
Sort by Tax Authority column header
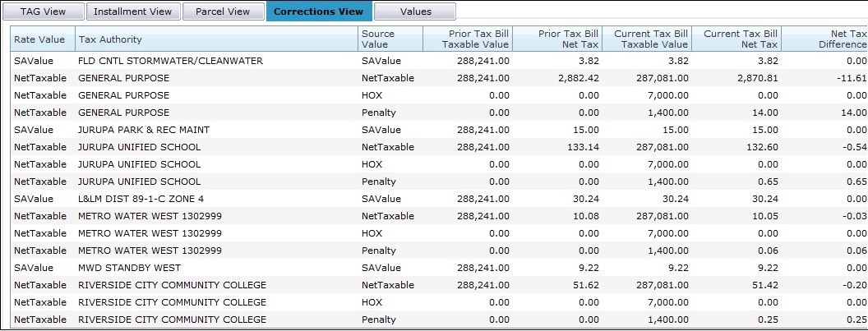(x=216, y=39)
